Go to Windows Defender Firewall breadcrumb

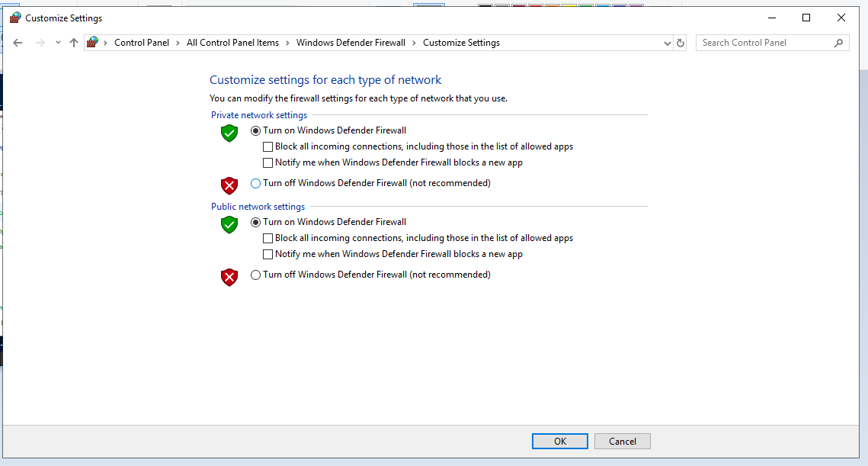(x=351, y=43)
